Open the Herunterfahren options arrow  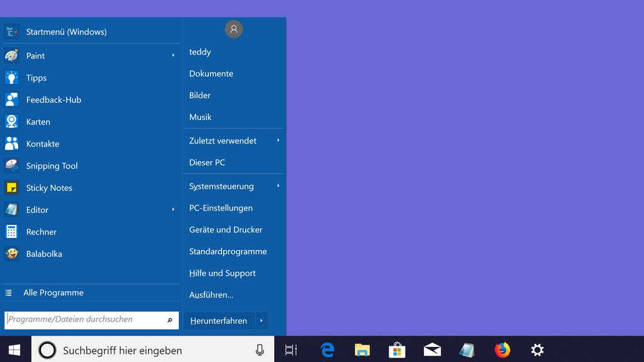pyautogui.click(x=261, y=321)
